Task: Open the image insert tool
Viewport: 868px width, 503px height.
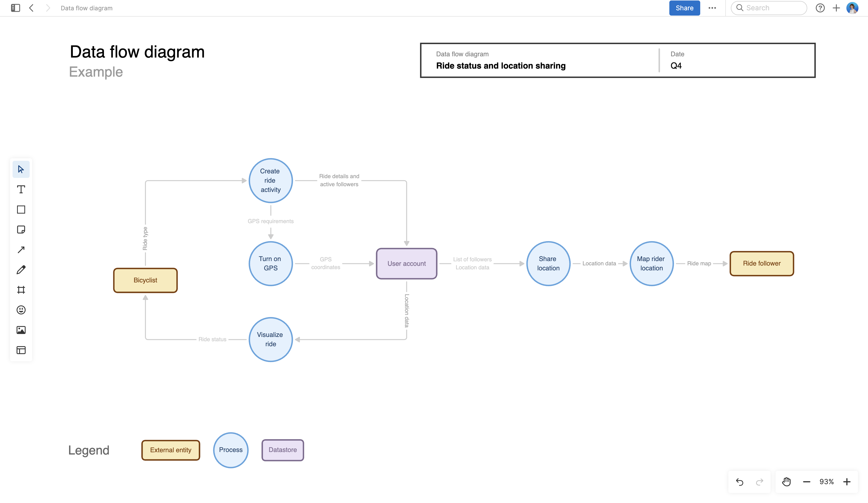Action: pyautogui.click(x=21, y=330)
